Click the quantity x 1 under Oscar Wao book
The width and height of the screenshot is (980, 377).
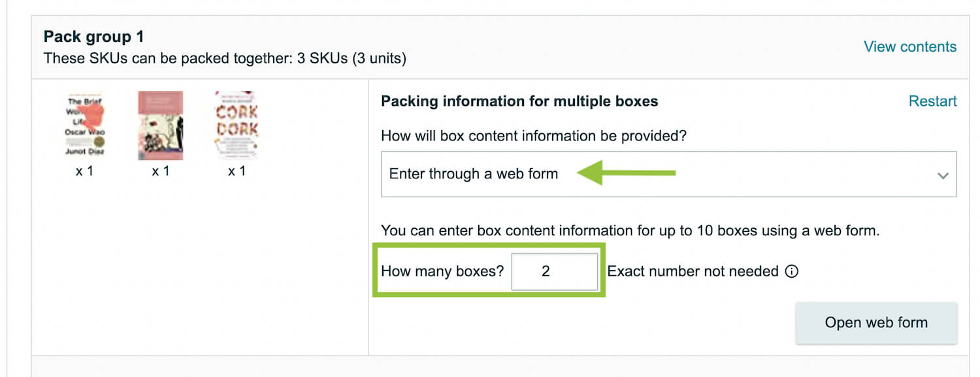pos(85,171)
